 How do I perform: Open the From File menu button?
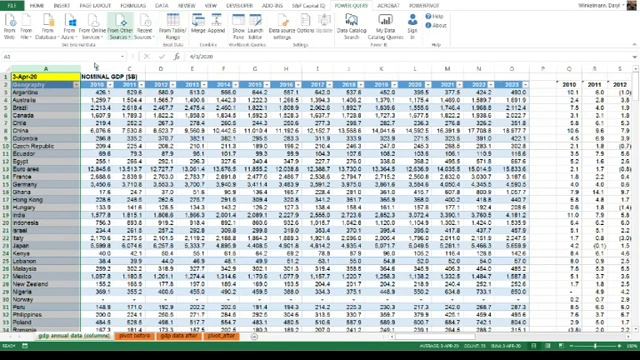tap(26, 27)
